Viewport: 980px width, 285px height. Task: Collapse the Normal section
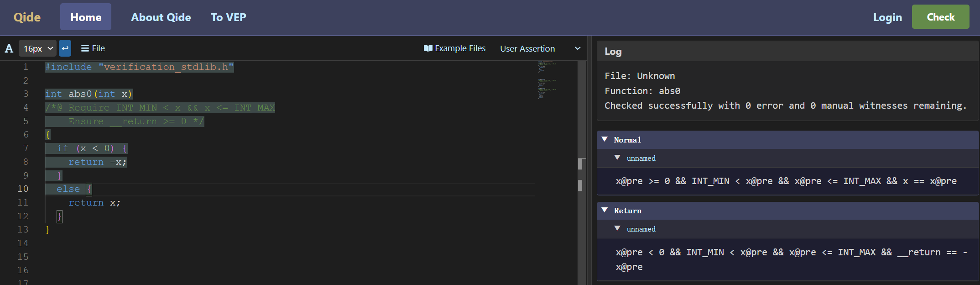(x=605, y=140)
